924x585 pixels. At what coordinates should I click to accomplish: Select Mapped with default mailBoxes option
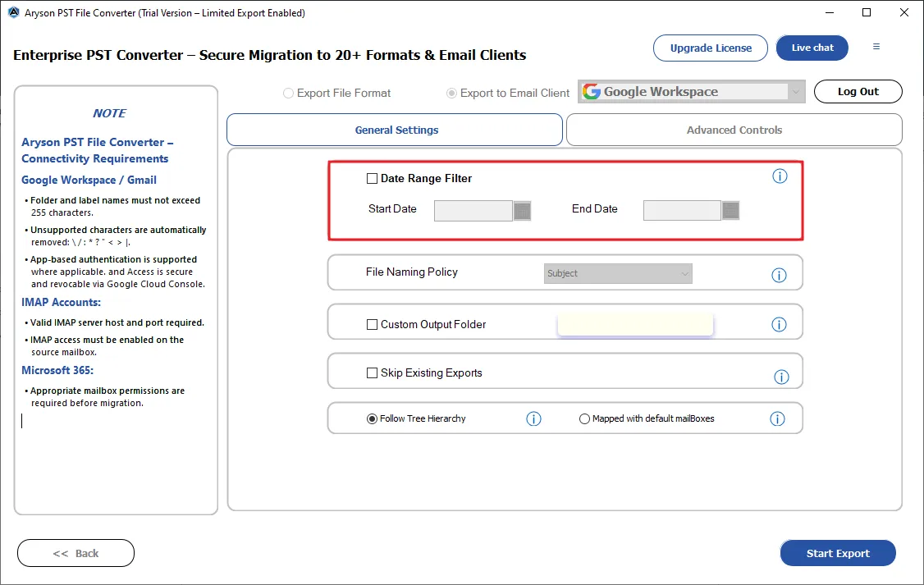click(584, 419)
